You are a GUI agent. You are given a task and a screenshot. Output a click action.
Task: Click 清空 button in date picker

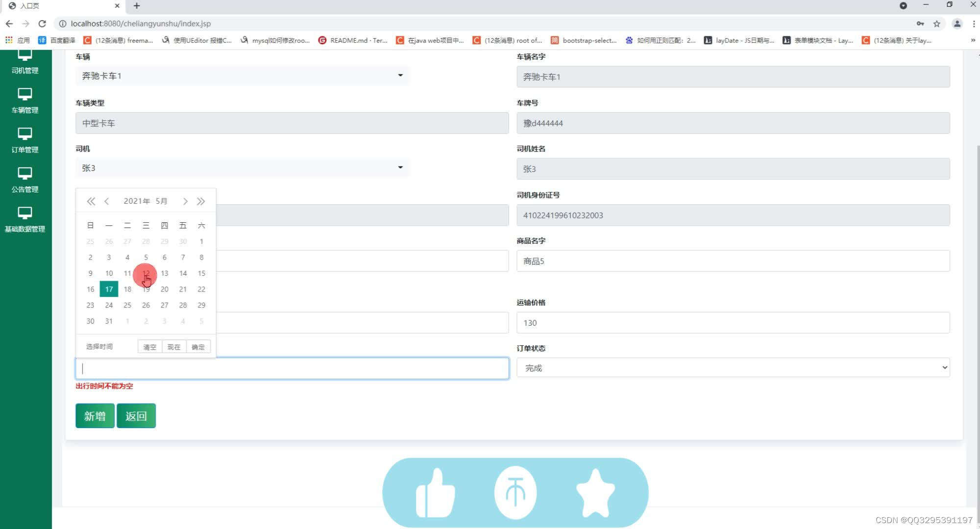point(150,347)
